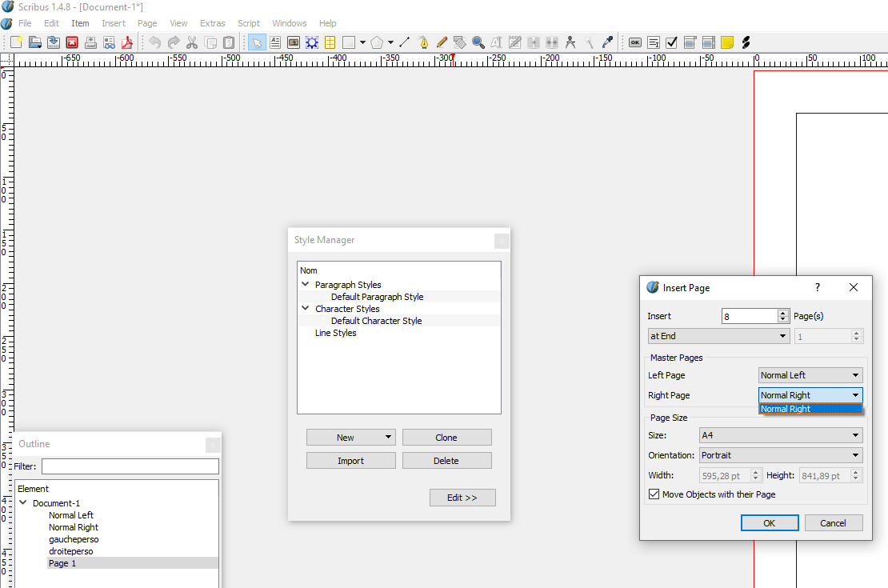Pick the Bezier curve pen tool
Viewport: 888px width, 588px height.
point(423,42)
